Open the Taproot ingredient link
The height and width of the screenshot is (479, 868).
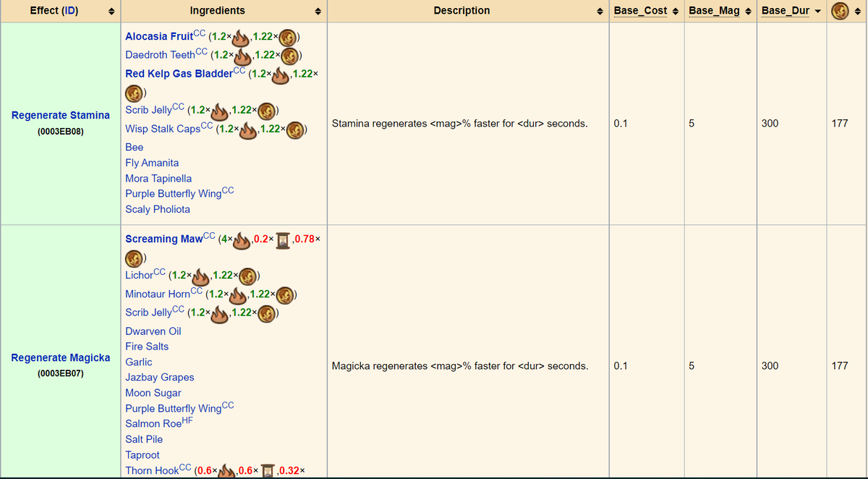point(142,455)
